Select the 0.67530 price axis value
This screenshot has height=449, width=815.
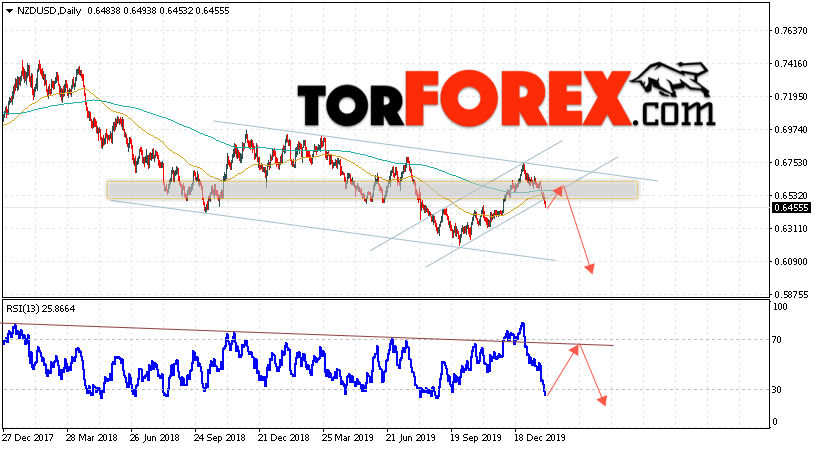(x=791, y=163)
